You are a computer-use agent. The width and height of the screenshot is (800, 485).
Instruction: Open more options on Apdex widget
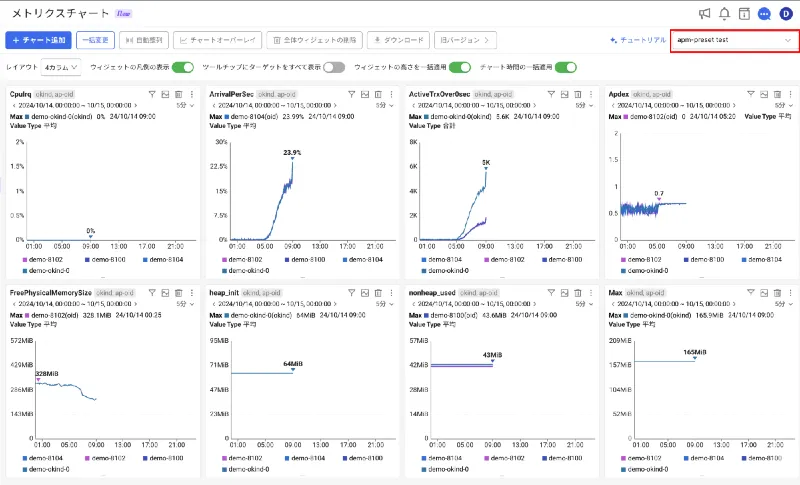790,94
